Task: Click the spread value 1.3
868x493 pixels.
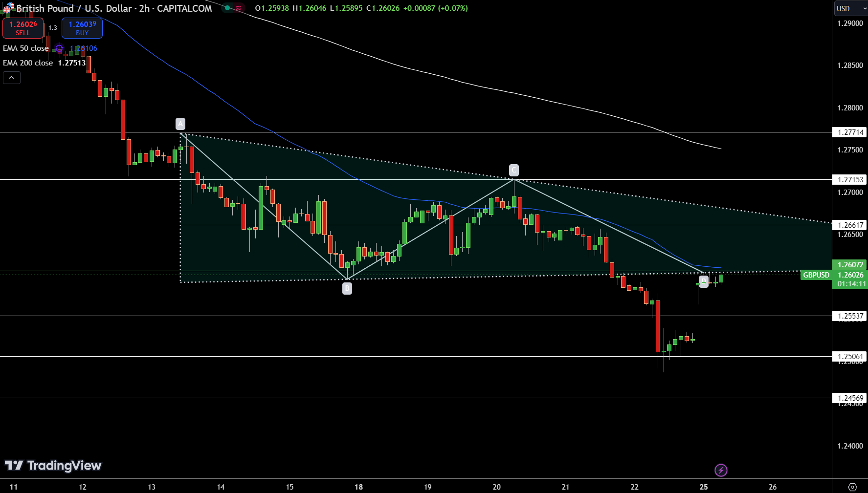Action: point(53,28)
